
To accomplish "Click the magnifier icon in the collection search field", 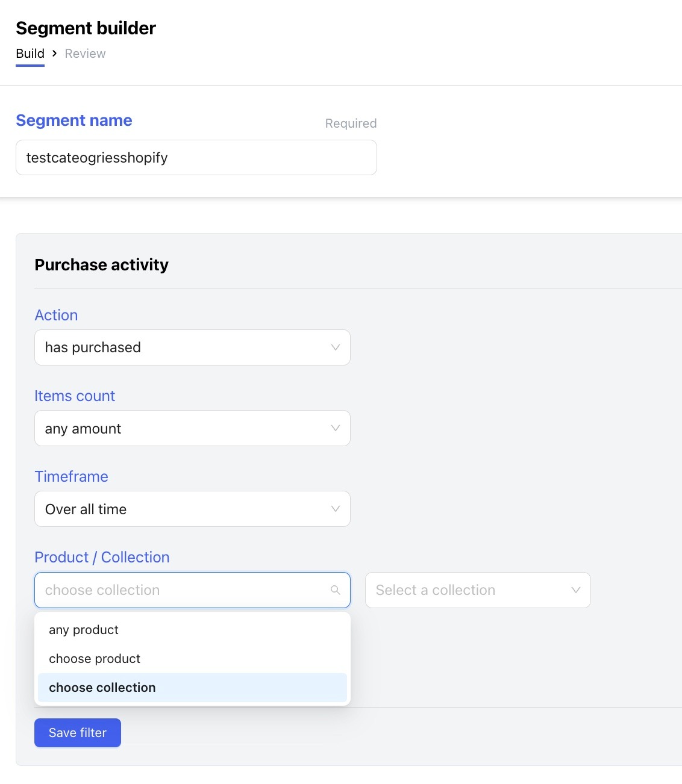I will point(336,590).
